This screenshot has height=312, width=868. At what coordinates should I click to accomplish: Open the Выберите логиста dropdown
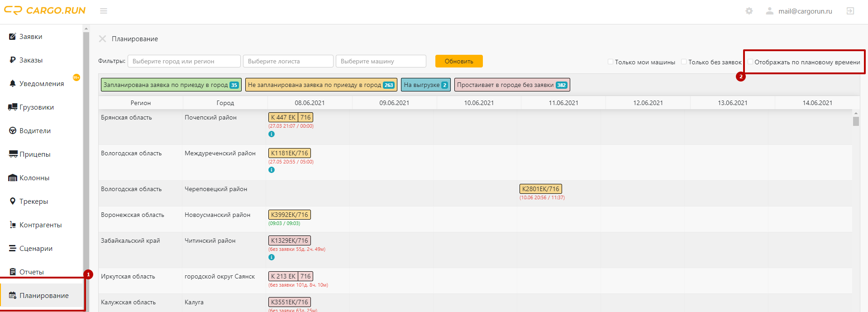coord(288,61)
